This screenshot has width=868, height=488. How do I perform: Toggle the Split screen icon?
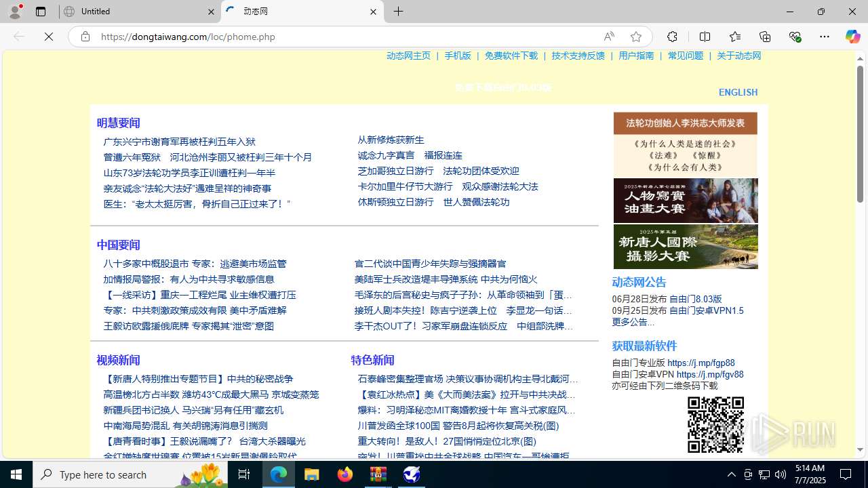[x=705, y=37]
